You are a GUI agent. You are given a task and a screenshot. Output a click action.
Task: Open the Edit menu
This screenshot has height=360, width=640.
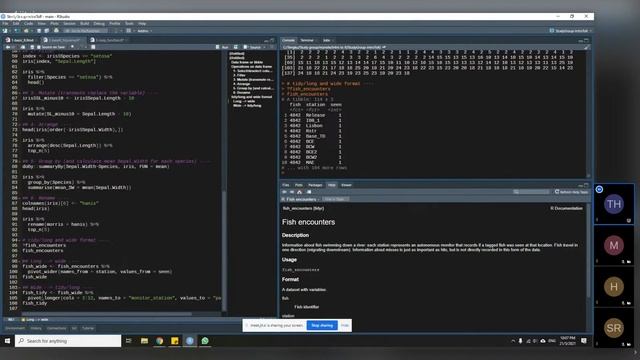(x=16, y=24)
